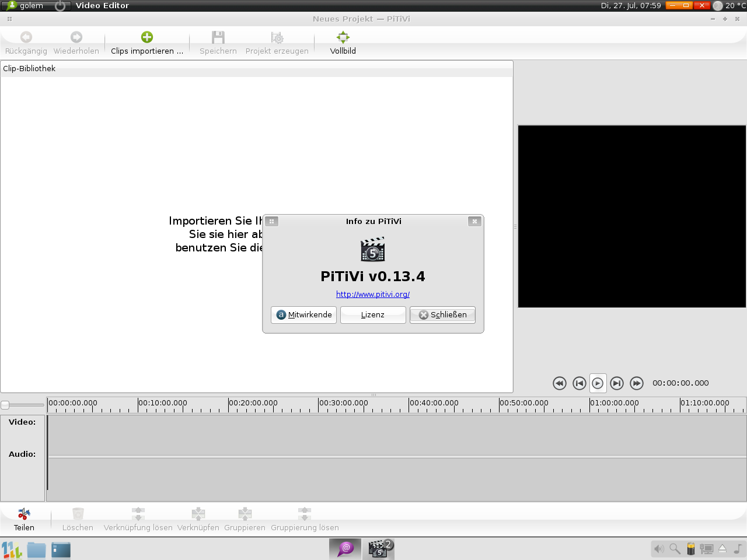
Task: Click the PiTiVi taskbar entry with badge 2
Action: pos(378,549)
